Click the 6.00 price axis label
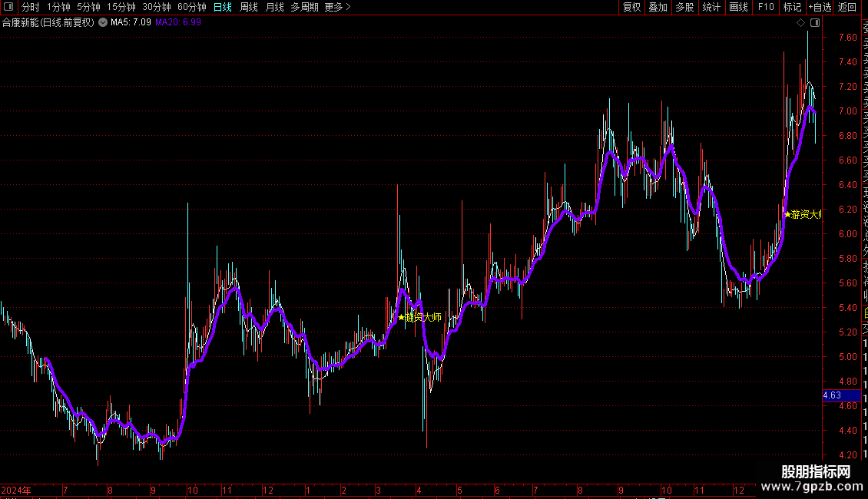Image resolution: width=868 pixels, height=499 pixels. click(x=847, y=233)
